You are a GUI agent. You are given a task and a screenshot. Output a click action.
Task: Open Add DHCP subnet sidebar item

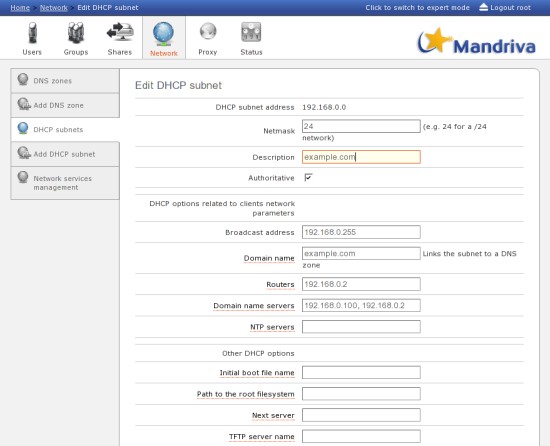(x=65, y=154)
